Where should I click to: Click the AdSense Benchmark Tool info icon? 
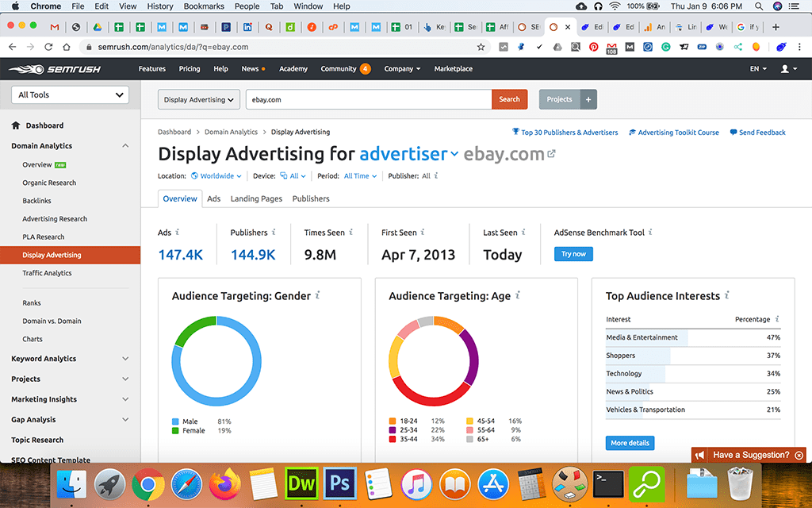point(650,232)
